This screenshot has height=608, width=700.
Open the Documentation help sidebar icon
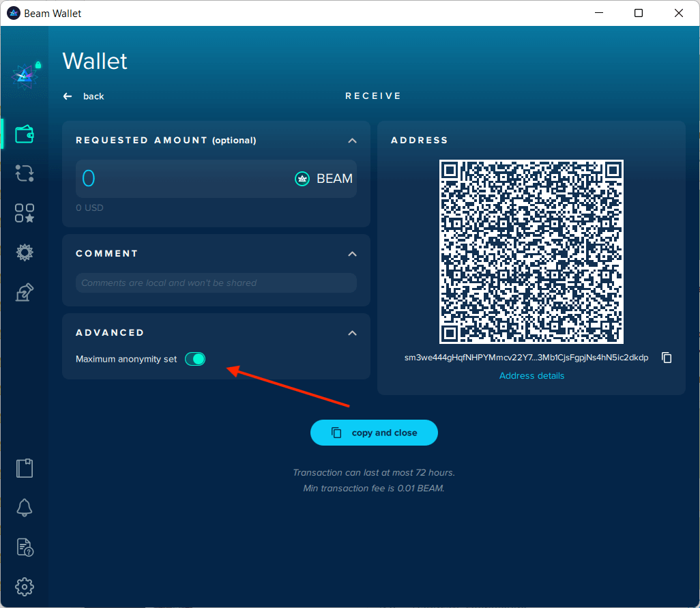(x=25, y=547)
